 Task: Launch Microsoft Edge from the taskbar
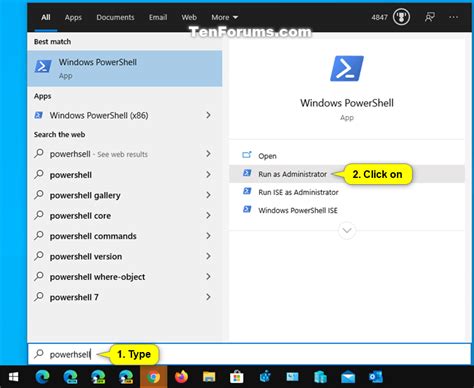coord(42,377)
